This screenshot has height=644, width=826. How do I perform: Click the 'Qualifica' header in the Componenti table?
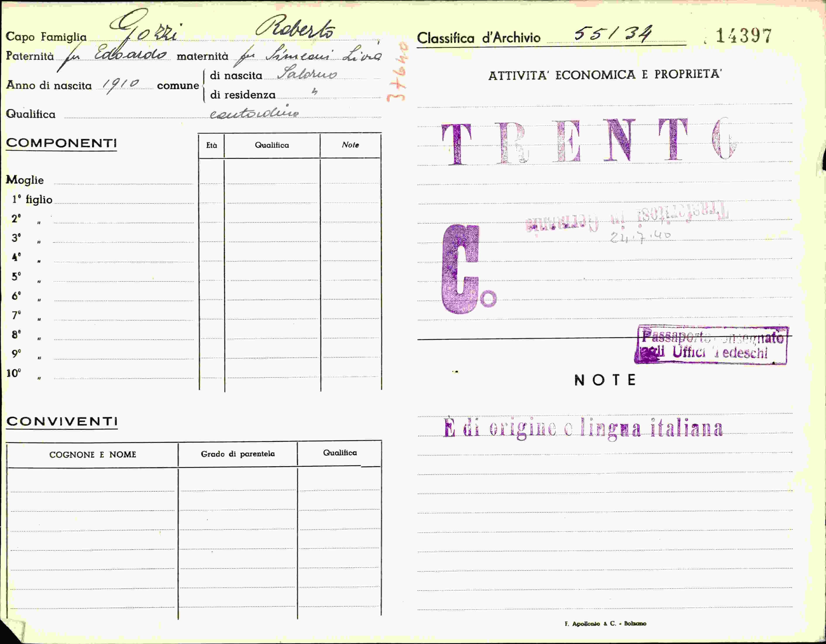272,145
